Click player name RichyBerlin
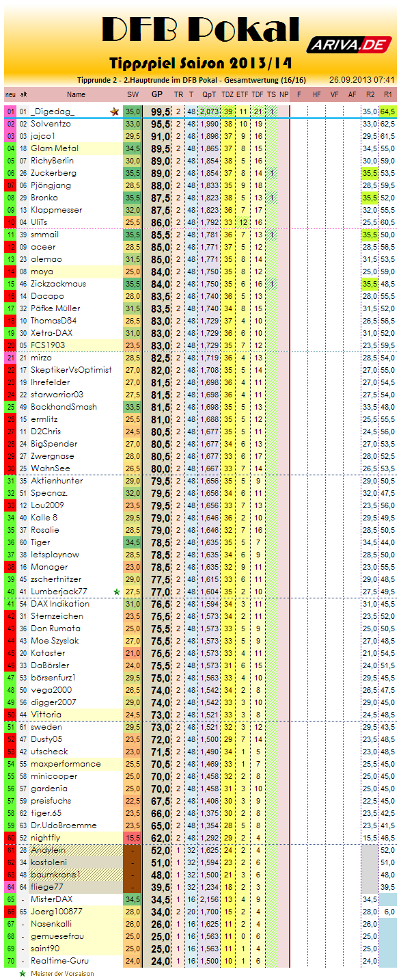 pyautogui.click(x=52, y=161)
